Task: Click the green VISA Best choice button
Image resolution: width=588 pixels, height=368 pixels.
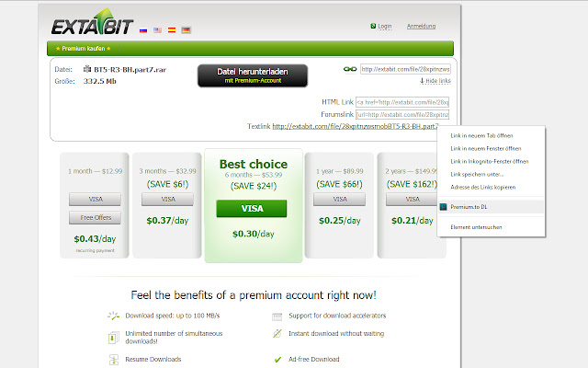Action: [252, 209]
